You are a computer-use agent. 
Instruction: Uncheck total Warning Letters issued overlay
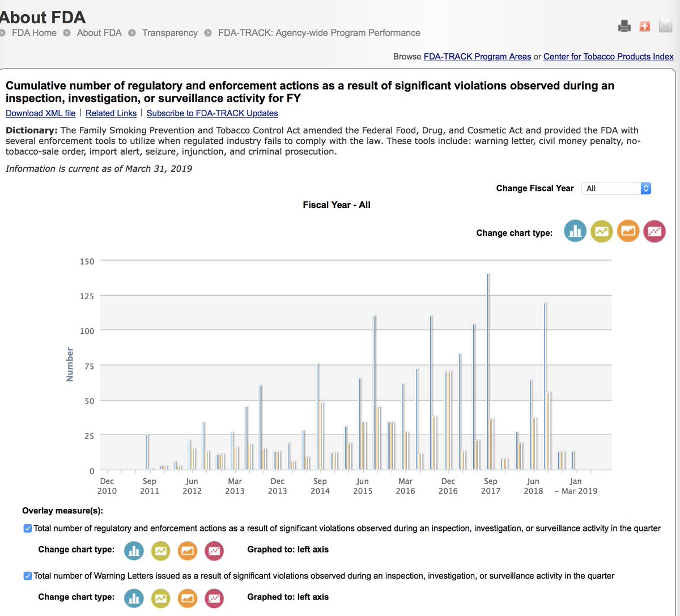28,576
